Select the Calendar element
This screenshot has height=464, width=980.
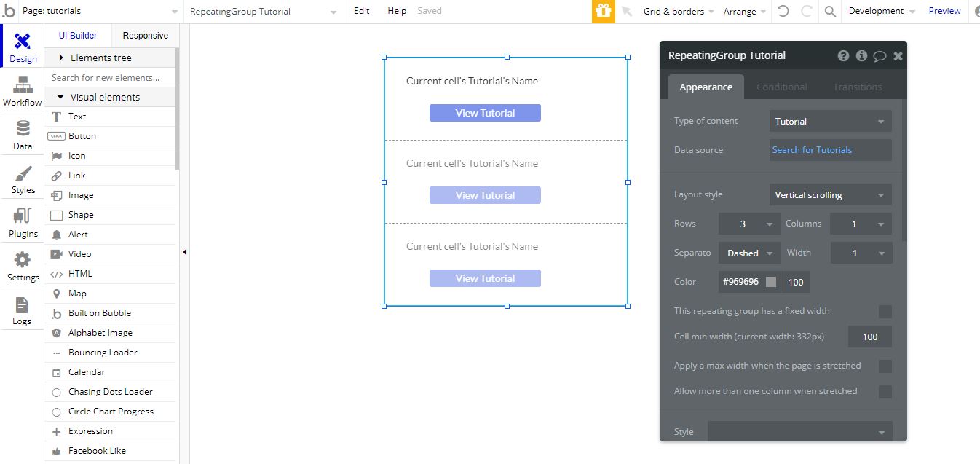point(110,372)
